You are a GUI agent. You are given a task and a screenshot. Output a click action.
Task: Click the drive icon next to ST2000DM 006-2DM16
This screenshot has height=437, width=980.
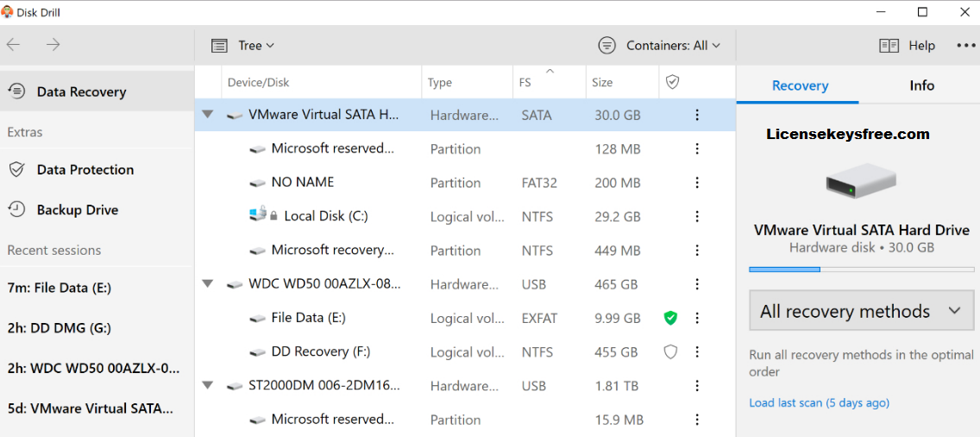235,387
